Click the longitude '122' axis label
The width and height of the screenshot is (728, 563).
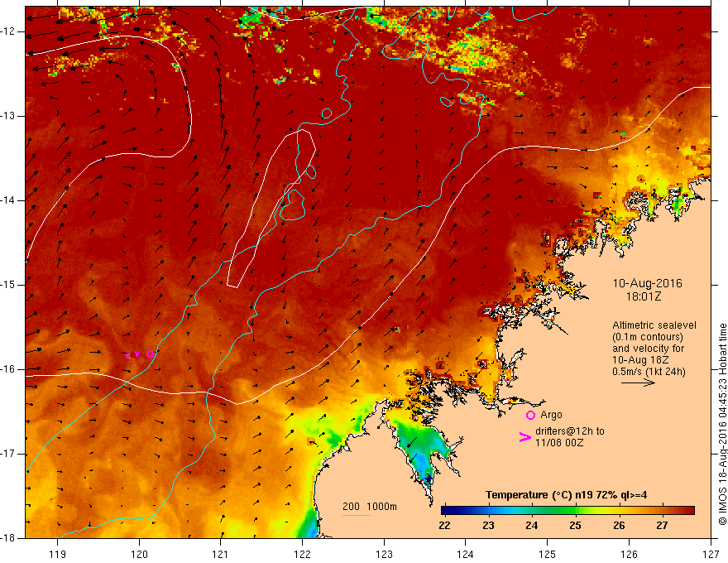point(302,554)
